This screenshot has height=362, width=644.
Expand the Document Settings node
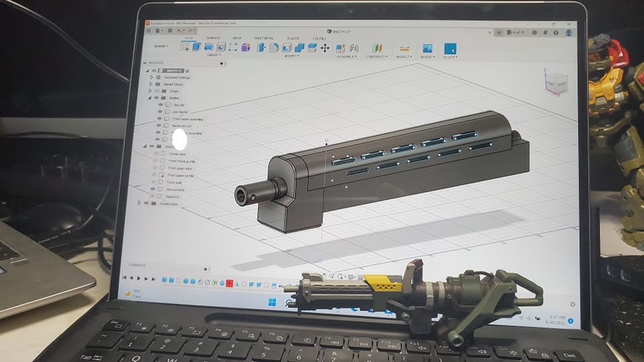[x=152, y=77]
